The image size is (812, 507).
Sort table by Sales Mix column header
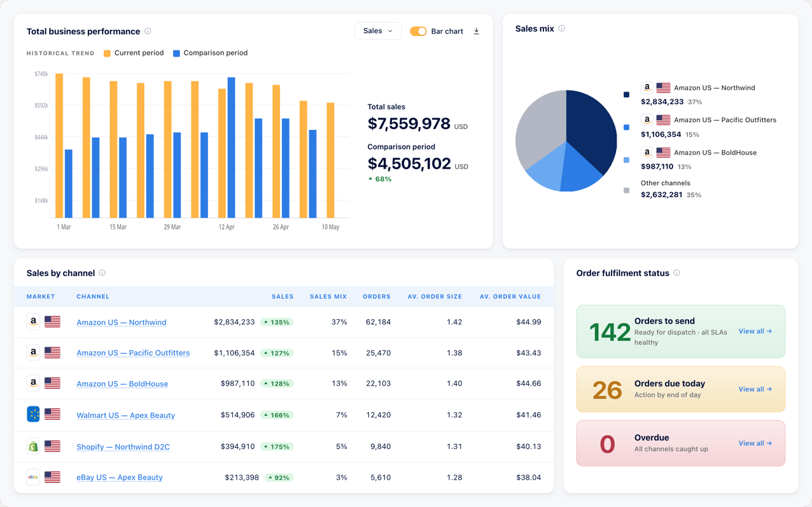coord(328,296)
